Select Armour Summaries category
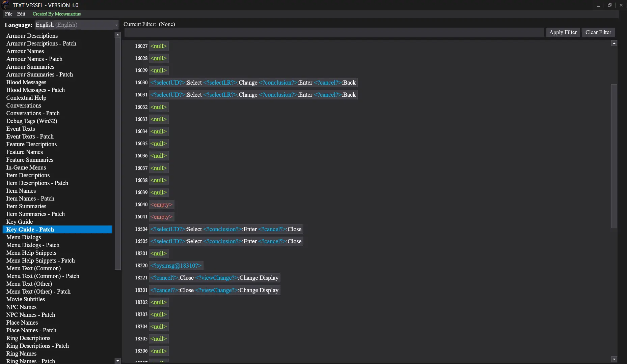The width and height of the screenshot is (627, 364). pos(30,67)
